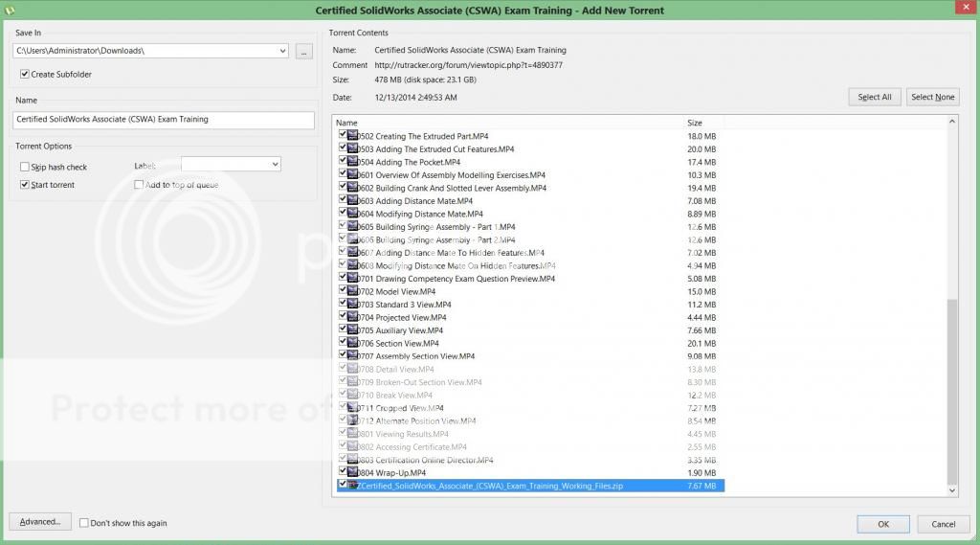Image resolution: width=980 pixels, height=545 pixels.
Task: Click the zip archive icon for Working_Files.zip
Action: [x=353, y=486]
